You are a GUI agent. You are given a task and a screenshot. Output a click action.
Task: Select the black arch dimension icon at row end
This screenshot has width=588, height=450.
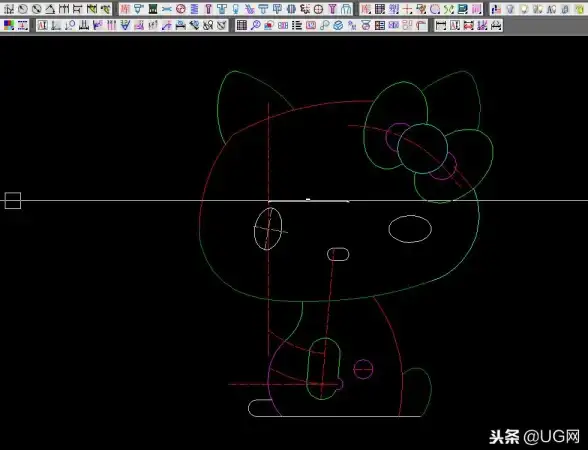click(x=496, y=25)
